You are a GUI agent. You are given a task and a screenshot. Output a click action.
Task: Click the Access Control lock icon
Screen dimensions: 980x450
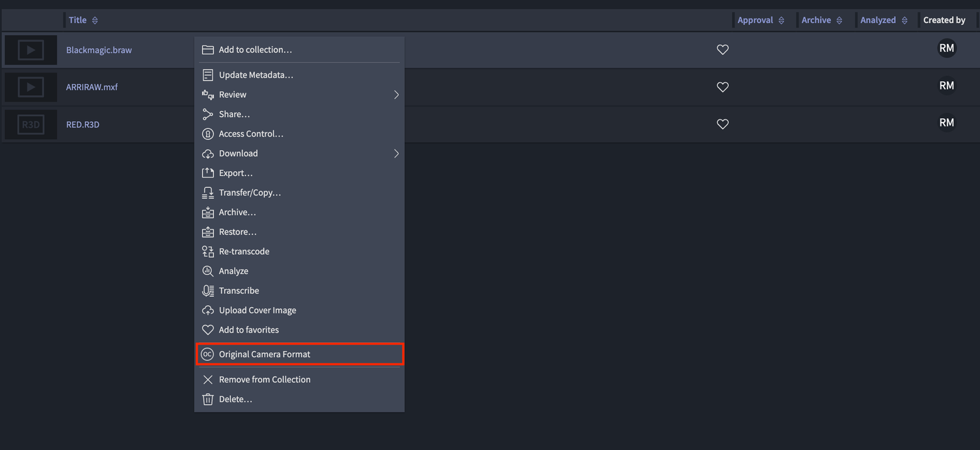point(207,134)
